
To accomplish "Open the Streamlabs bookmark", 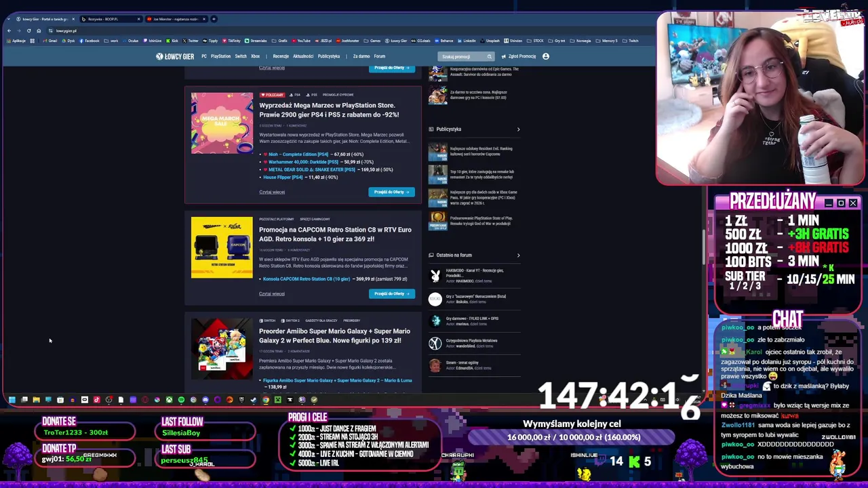I will pyautogui.click(x=256, y=41).
